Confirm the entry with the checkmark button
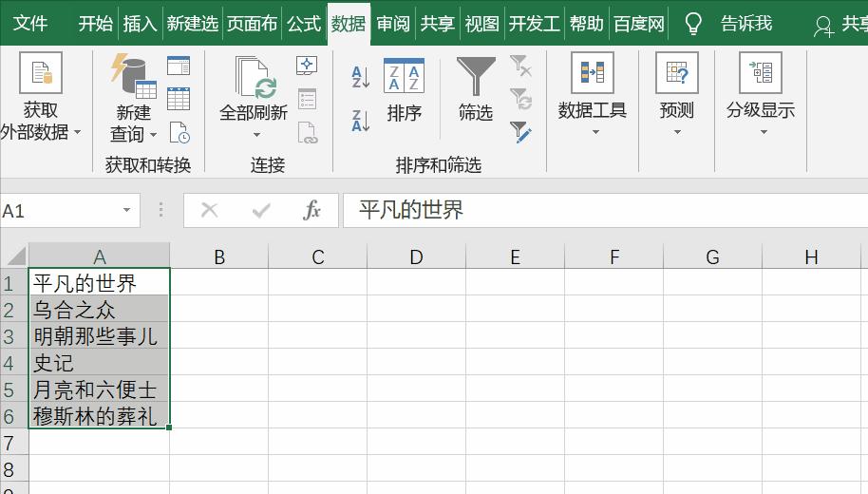This screenshot has width=868, height=494. click(261, 210)
